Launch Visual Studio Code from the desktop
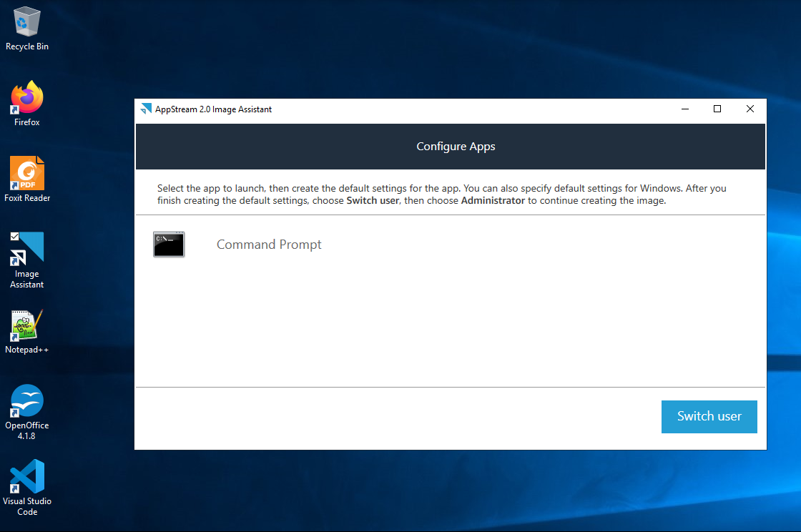 (x=27, y=477)
